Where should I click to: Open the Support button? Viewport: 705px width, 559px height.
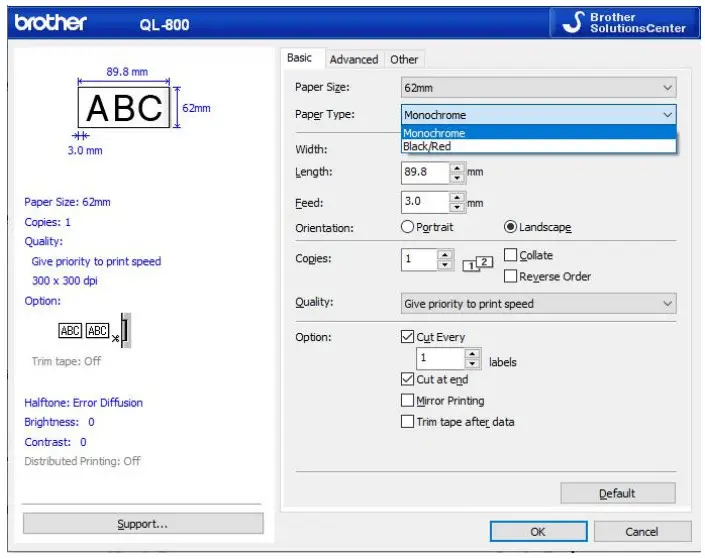tap(143, 524)
